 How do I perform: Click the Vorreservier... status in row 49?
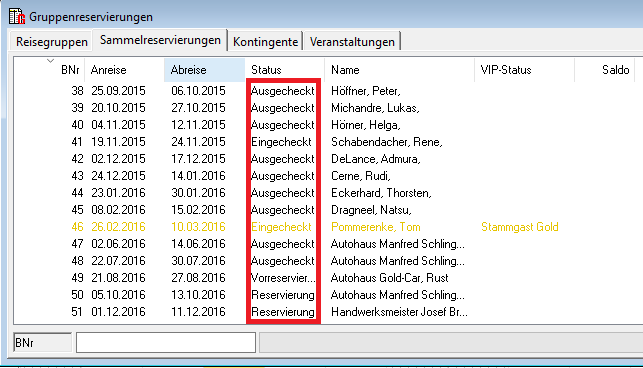click(283, 278)
